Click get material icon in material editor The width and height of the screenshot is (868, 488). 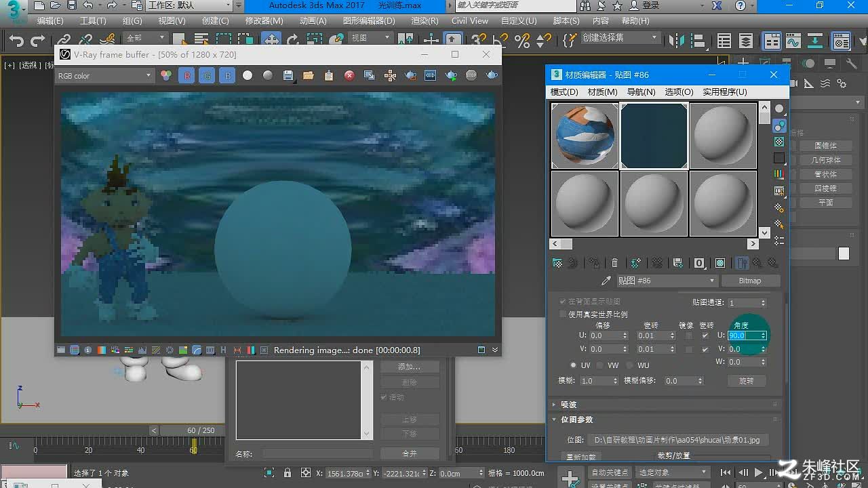coord(557,263)
